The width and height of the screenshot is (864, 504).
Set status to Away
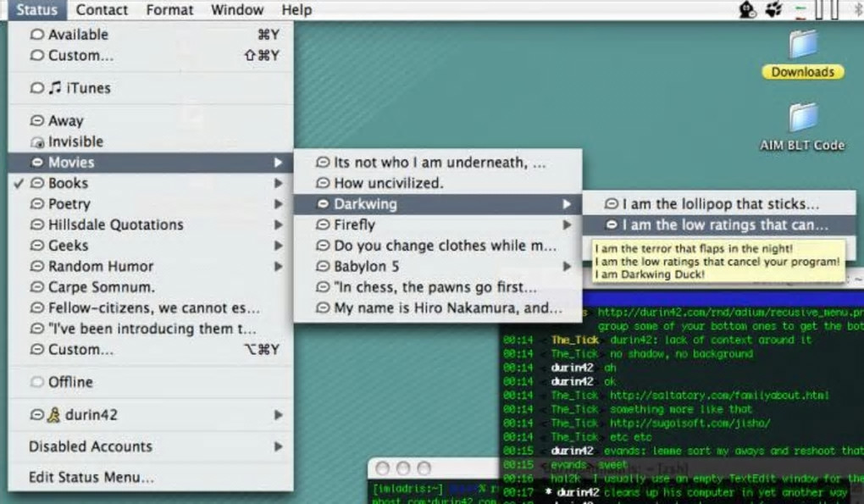tap(151, 120)
